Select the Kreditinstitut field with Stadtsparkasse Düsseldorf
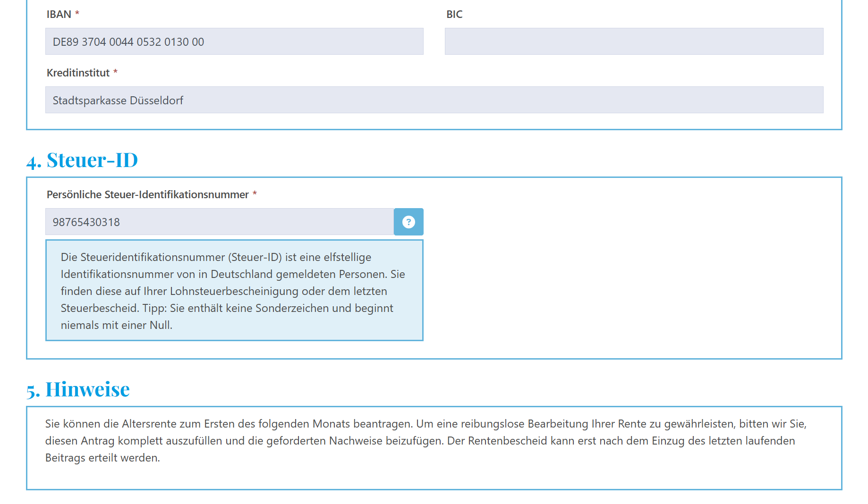The height and width of the screenshot is (504, 868). (x=434, y=100)
